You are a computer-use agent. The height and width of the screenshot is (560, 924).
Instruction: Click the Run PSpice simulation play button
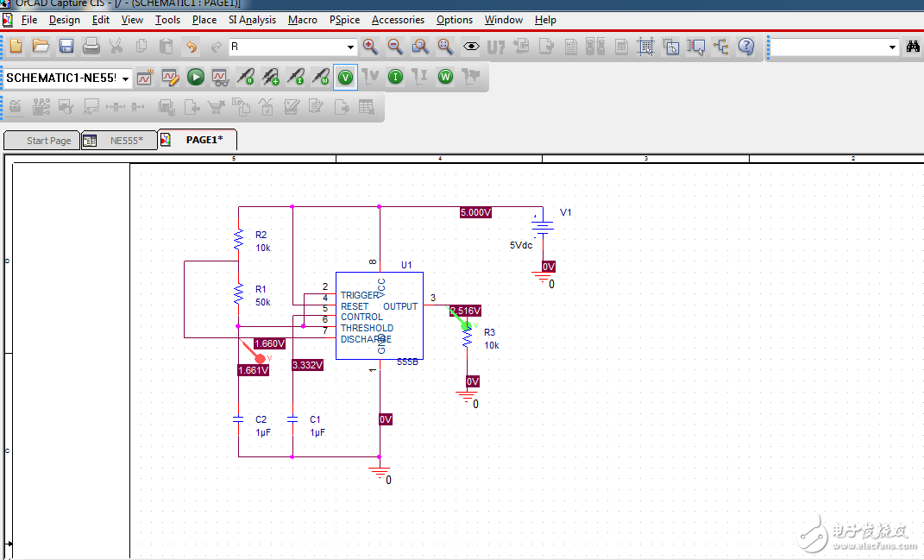point(196,78)
